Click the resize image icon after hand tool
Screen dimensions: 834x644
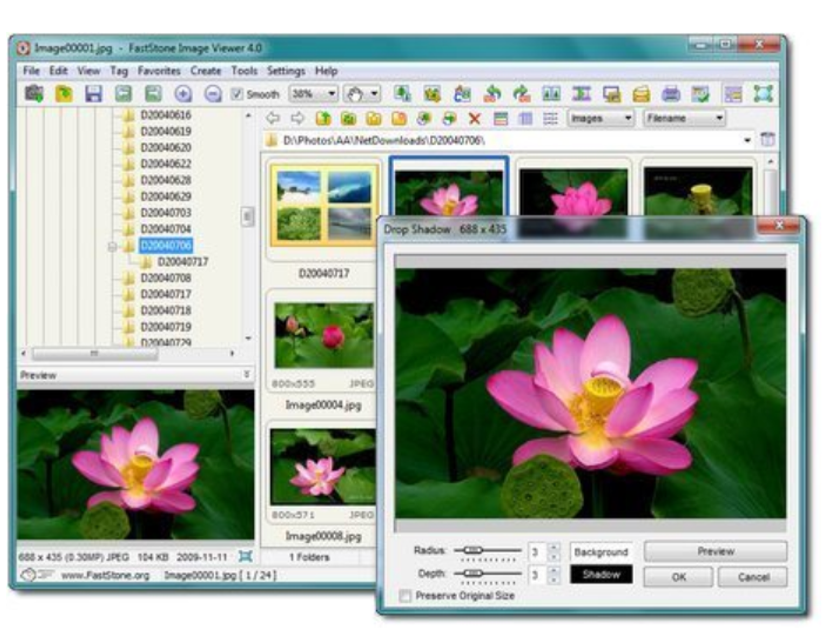pos(402,93)
